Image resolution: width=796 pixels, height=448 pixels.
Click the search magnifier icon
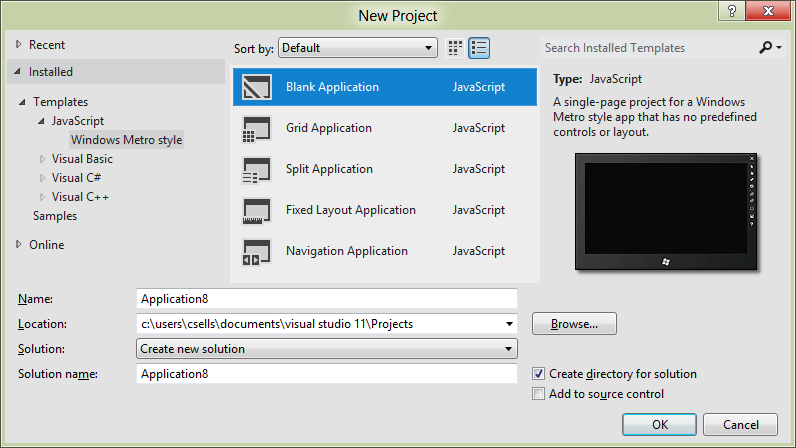tap(765, 48)
